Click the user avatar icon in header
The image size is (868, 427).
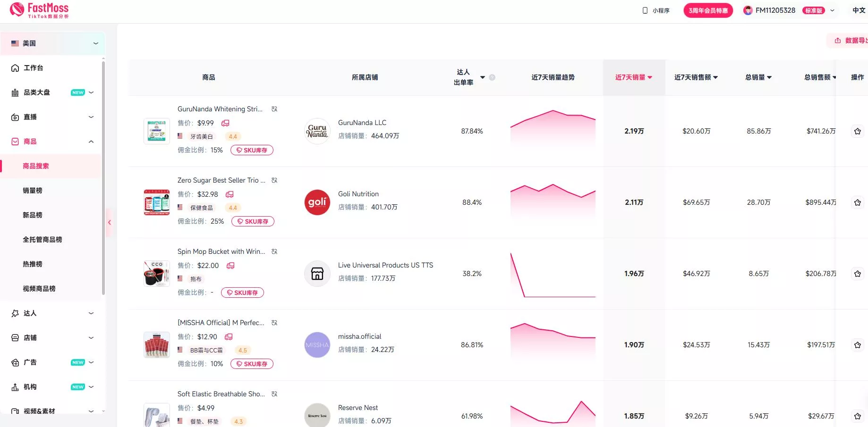[x=748, y=10]
